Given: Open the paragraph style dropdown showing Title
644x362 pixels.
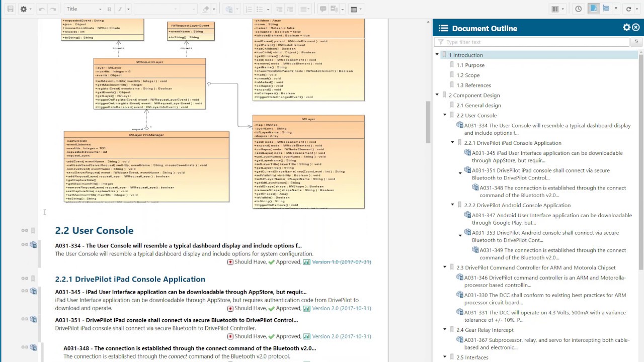Looking at the screenshot, I should click(x=84, y=9).
